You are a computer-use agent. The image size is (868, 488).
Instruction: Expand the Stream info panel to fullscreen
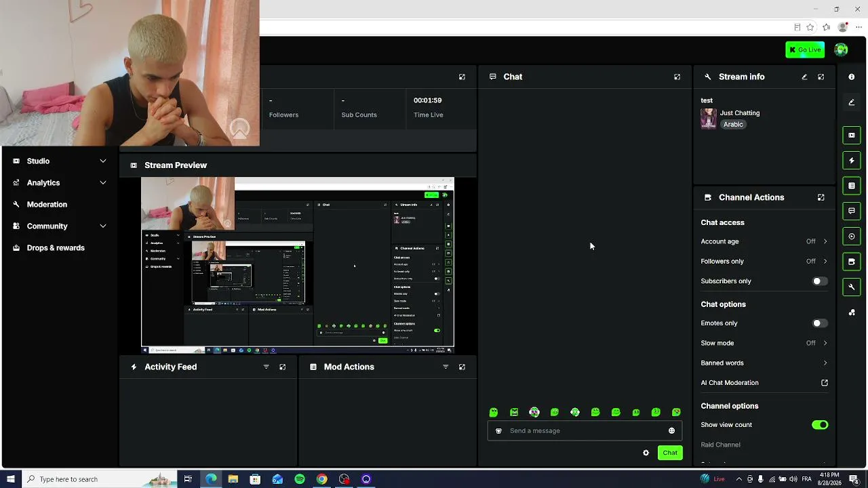tap(821, 77)
